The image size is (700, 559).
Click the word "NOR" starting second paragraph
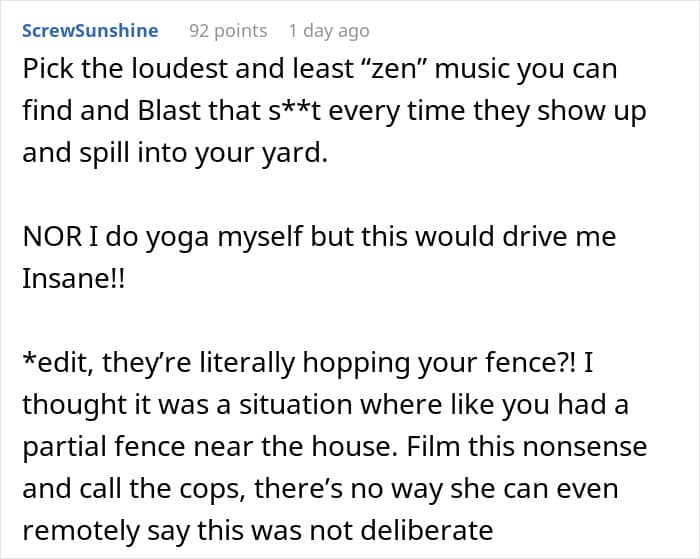click(x=52, y=236)
